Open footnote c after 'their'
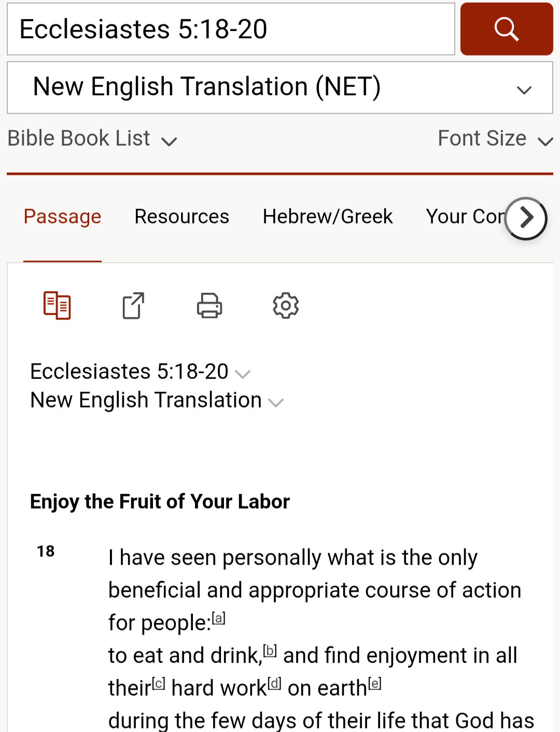 pyautogui.click(x=159, y=684)
